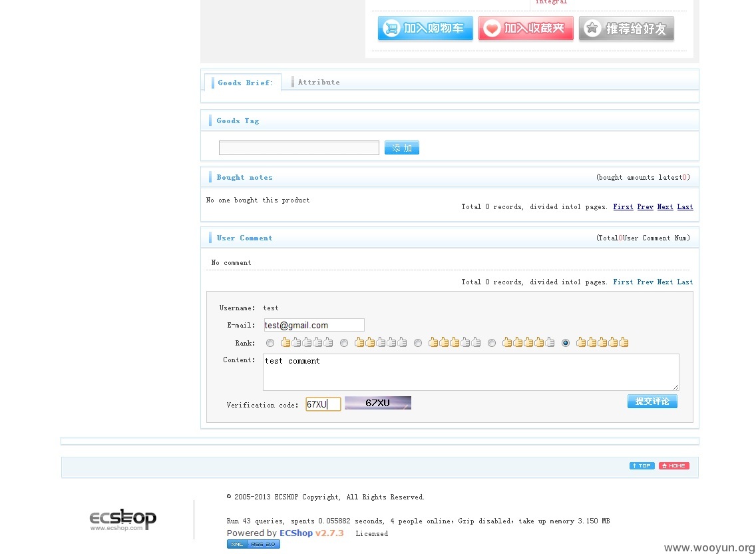Select the two-thumb rank radio button

(x=344, y=343)
